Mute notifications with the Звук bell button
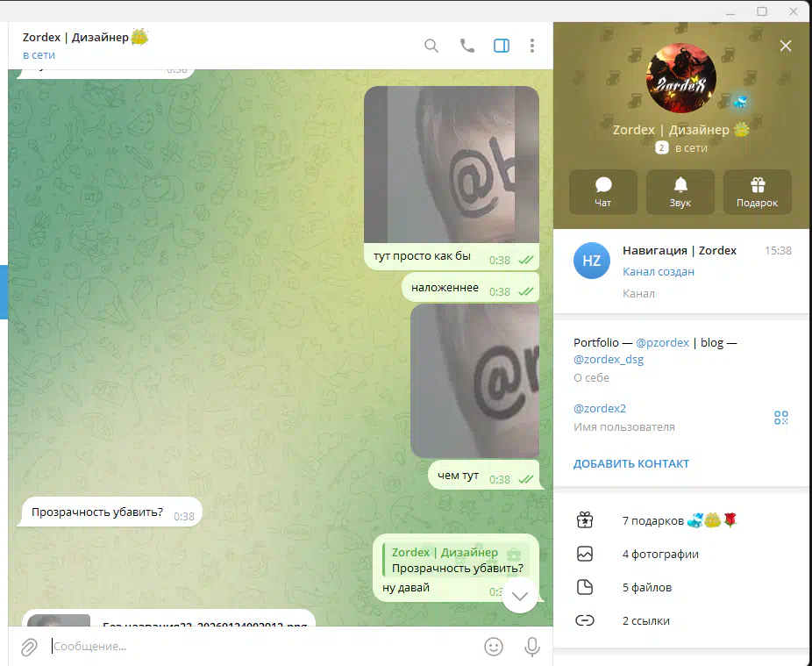Image resolution: width=812 pixels, height=666 pixels. coord(680,191)
